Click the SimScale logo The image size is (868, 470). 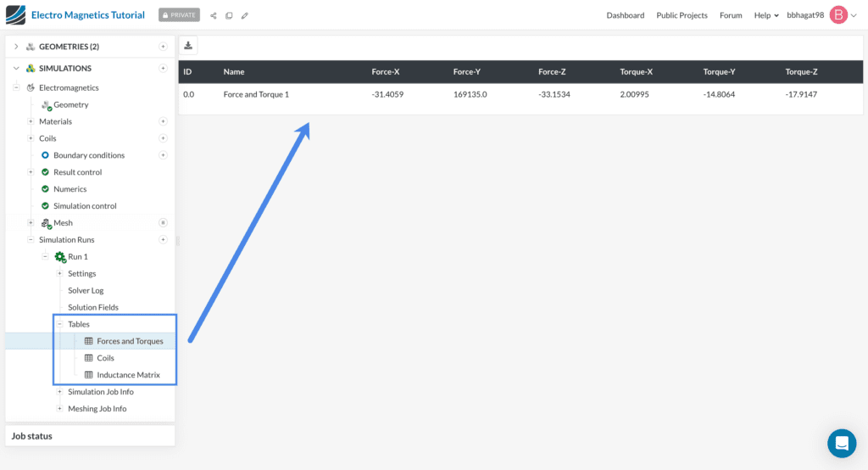point(15,15)
